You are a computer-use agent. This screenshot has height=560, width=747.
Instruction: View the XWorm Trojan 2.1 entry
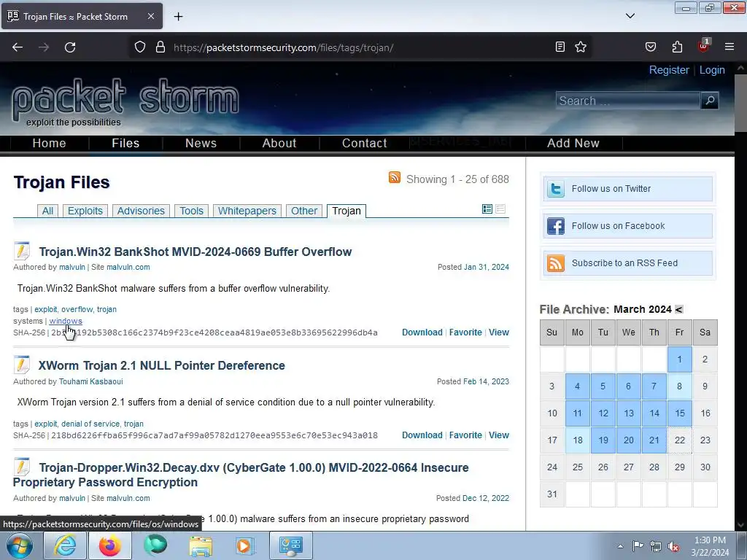(x=499, y=435)
